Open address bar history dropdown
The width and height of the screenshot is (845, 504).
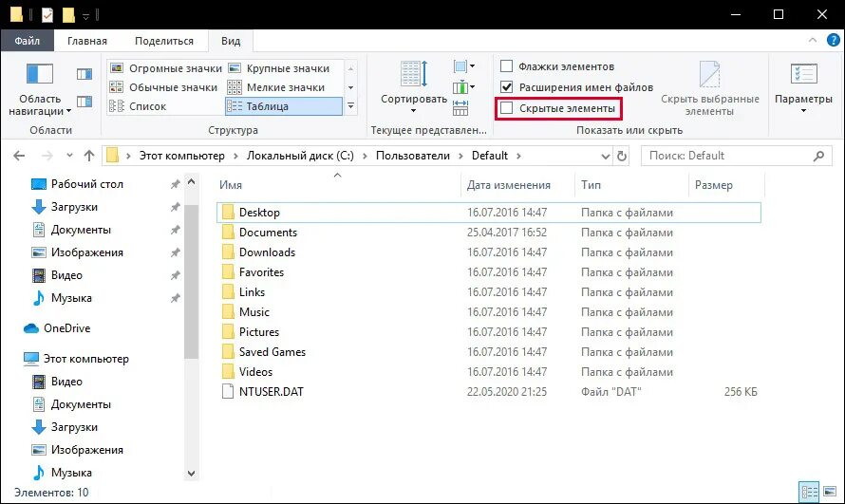(x=605, y=157)
